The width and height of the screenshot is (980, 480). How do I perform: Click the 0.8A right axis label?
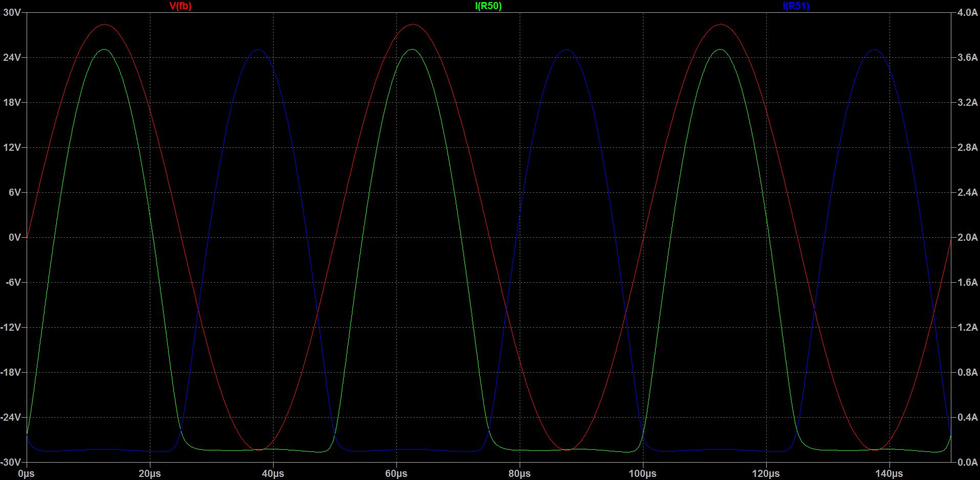pyautogui.click(x=967, y=372)
